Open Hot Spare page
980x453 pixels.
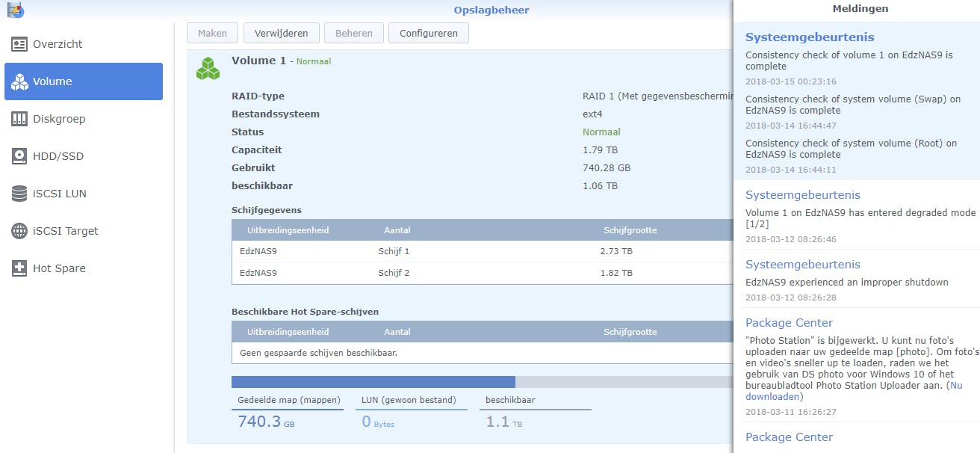[84, 268]
